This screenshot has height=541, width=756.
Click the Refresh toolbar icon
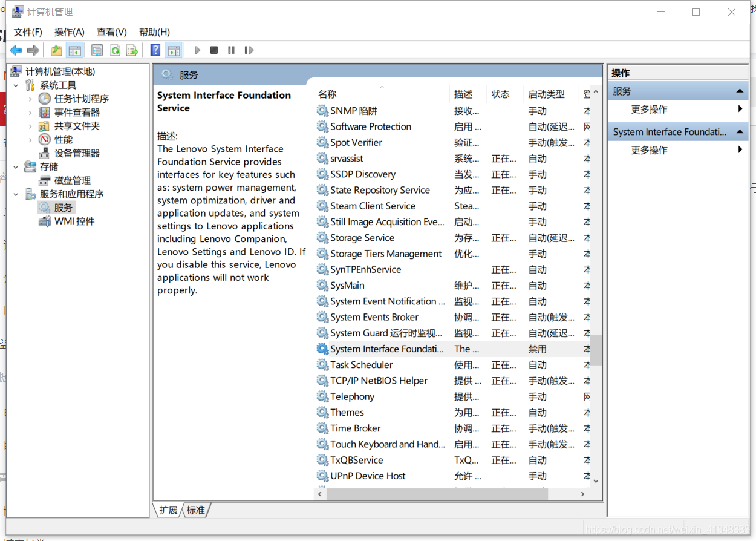[x=115, y=50]
